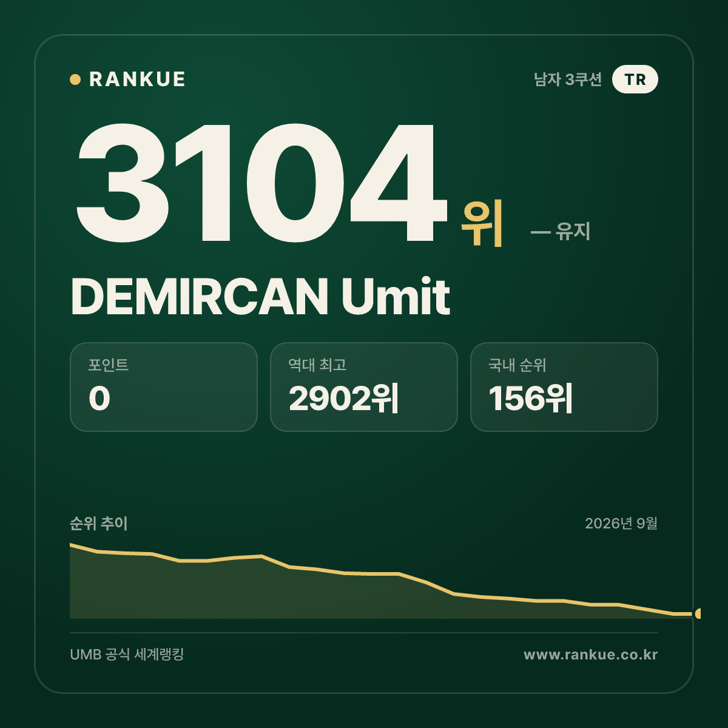Click the UMB 공식 세계랭킹 footer text
Viewport: 728px width, 728px height.
click(x=127, y=655)
